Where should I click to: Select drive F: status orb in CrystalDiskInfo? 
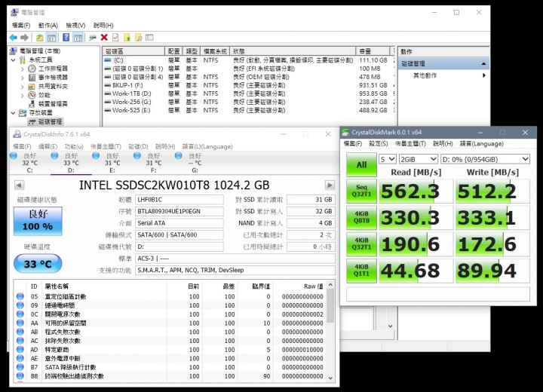(x=137, y=156)
